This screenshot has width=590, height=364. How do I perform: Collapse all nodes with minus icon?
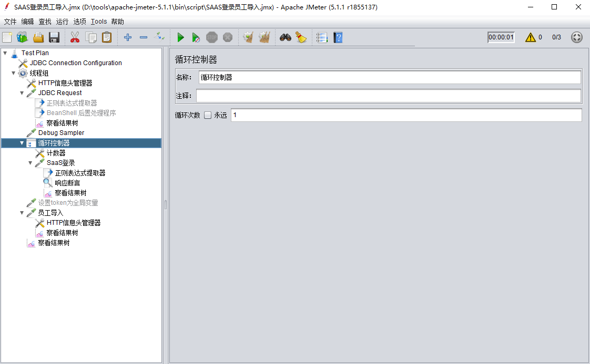coord(144,37)
